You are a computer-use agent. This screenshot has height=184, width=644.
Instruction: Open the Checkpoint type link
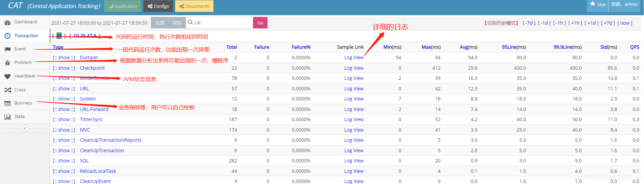92,68
